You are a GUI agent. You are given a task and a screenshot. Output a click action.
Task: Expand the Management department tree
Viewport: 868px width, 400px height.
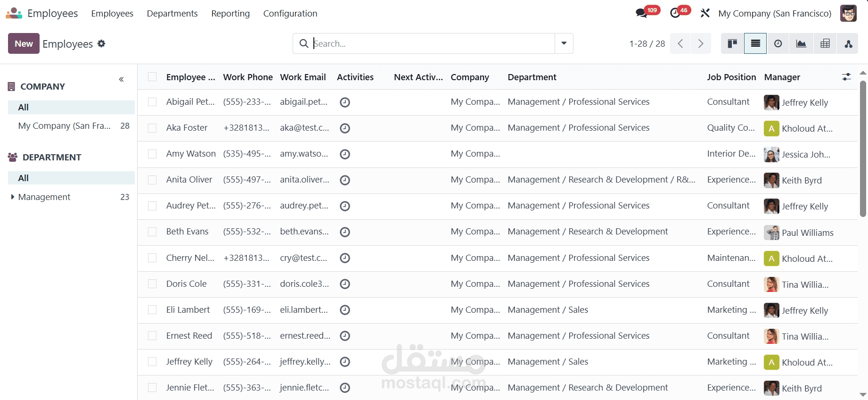click(x=13, y=197)
